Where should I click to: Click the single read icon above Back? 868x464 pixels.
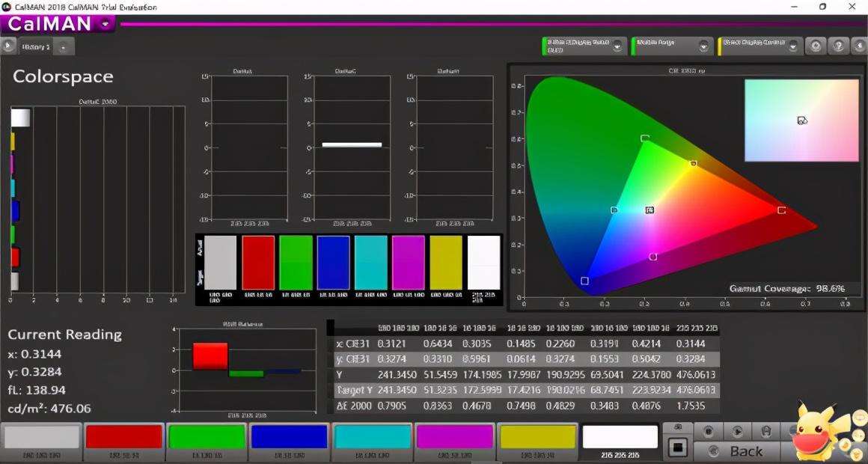click(x=708, y=432)
